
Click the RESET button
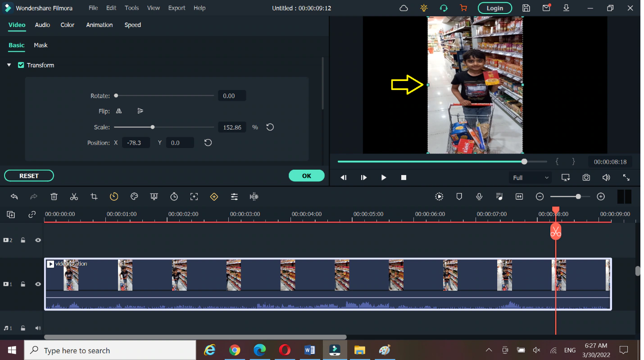click(x=29, y=176)
